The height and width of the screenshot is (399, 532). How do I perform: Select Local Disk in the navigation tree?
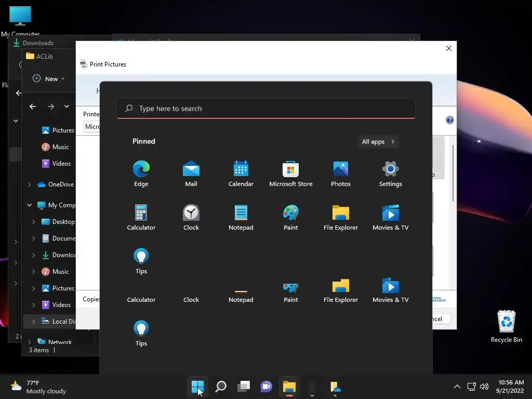[x=58, y=321]
